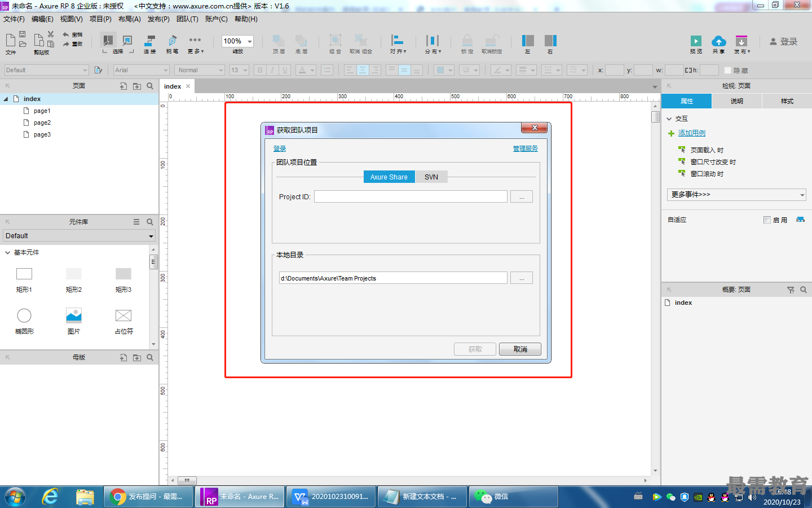Screen dimensions: 812x508
Task: Open the font size 13 dropdown
Action: (x=240, y=70)
